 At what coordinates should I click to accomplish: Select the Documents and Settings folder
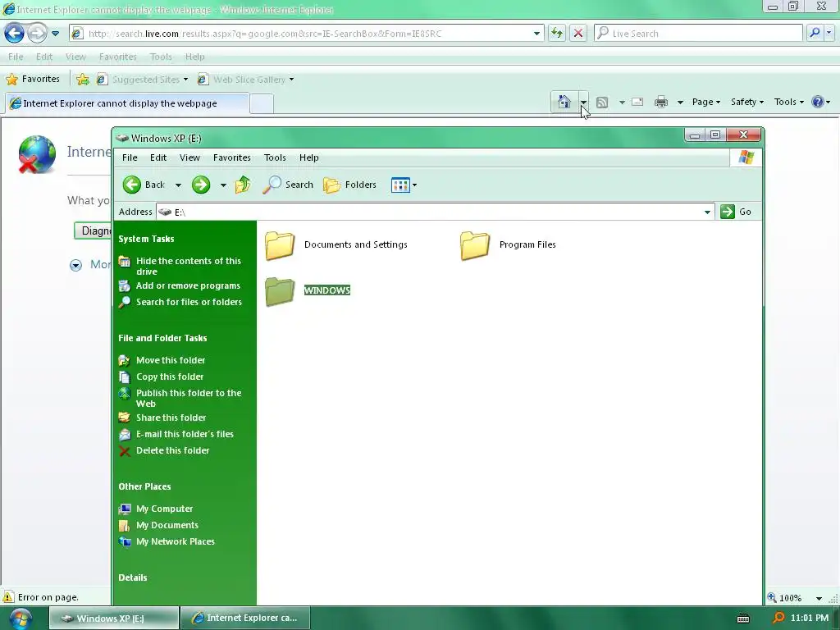(336, 244)
